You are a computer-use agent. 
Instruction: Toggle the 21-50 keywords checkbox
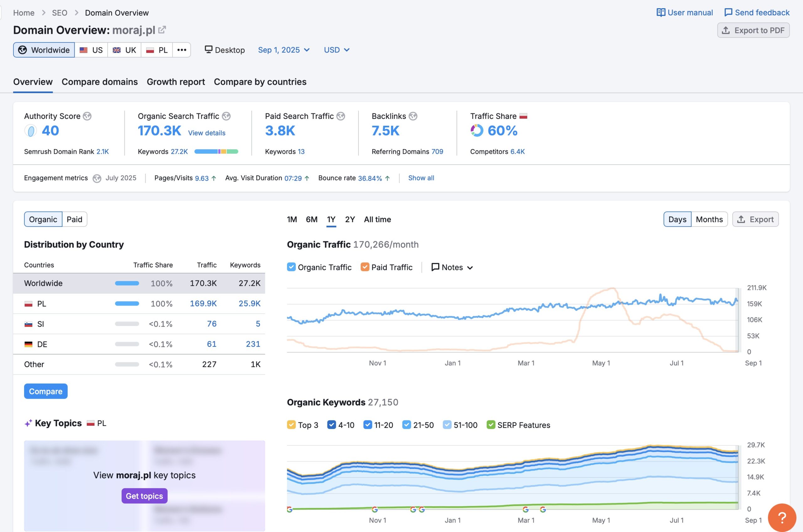(407, 425)
